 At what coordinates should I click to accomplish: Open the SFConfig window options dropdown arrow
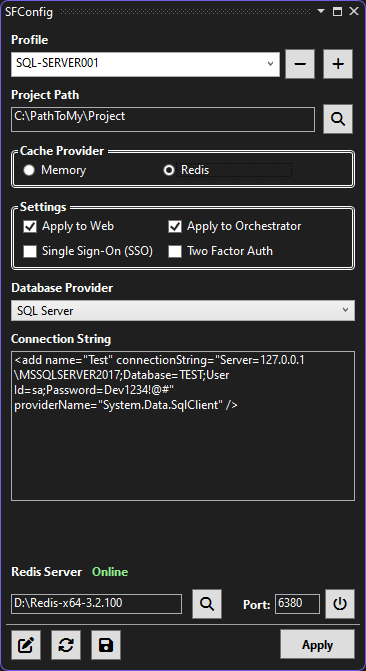click(x=321, y=12)
